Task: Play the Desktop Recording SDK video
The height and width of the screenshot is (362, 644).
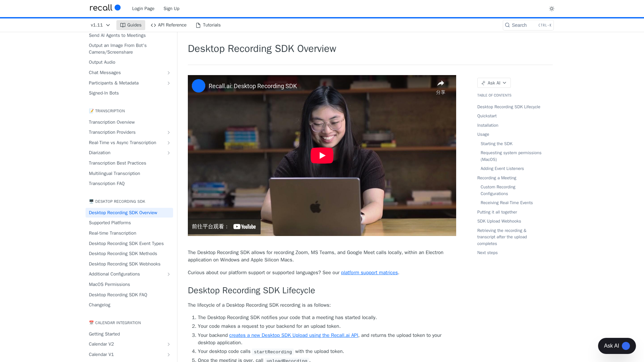Action: pos(322,156)
